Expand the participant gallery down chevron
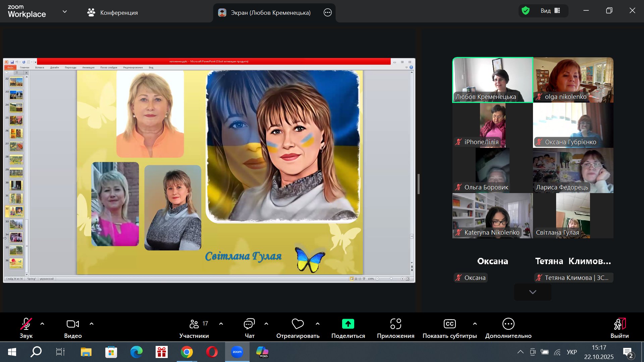The height and width of the screenshot is (362, 644). click(x=533, y=292)
